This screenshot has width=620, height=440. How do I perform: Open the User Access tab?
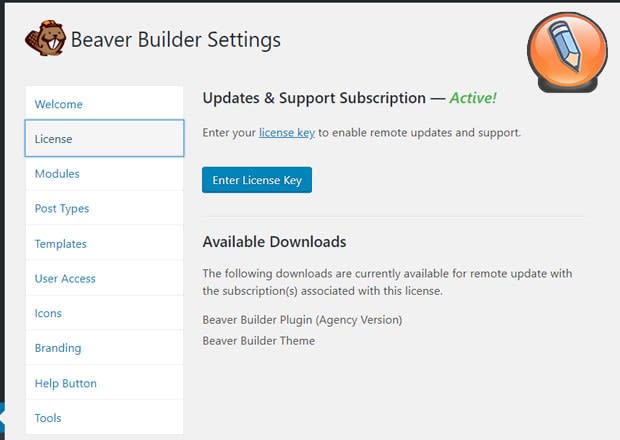pos(104,278)
